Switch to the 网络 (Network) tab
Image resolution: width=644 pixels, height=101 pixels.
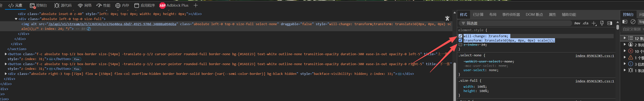pyautogui.click(x=85, y=5)
